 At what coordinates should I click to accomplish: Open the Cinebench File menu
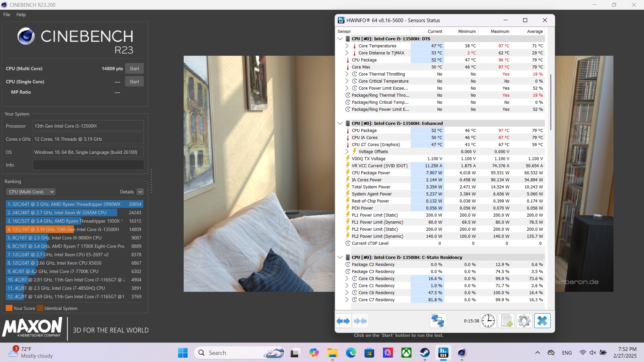(x=7, y=14)
